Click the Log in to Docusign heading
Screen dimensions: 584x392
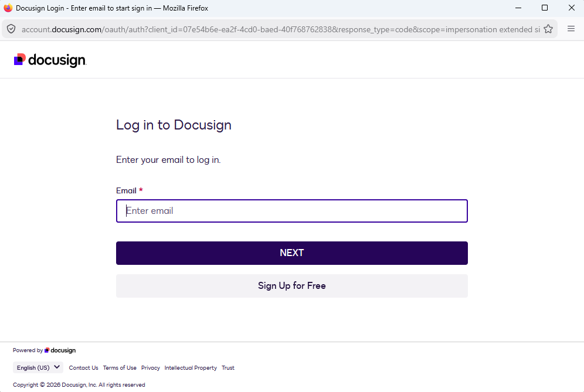coord(174,125)
